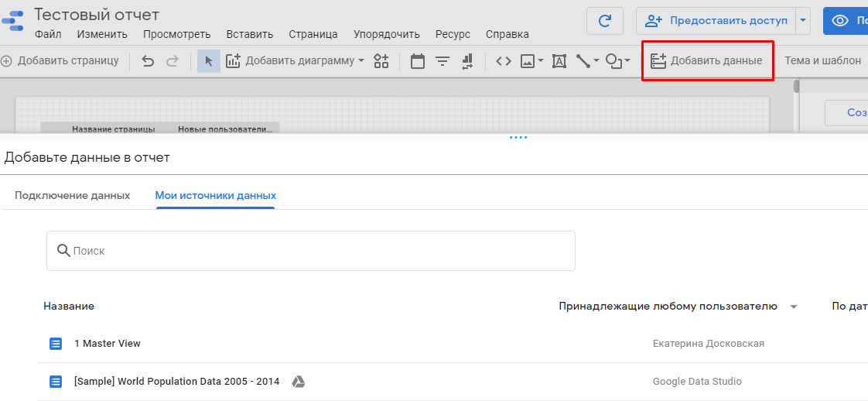
Task: Open the Упорядочить menu
Action: coord(386,34)
